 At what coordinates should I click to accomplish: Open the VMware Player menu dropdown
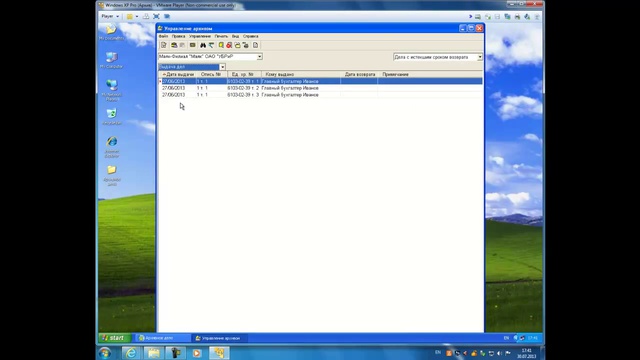point(110,16)
